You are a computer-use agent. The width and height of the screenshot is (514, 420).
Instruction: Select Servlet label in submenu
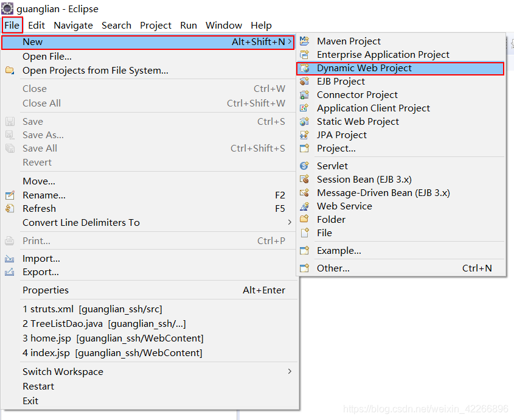click(332, 166)
